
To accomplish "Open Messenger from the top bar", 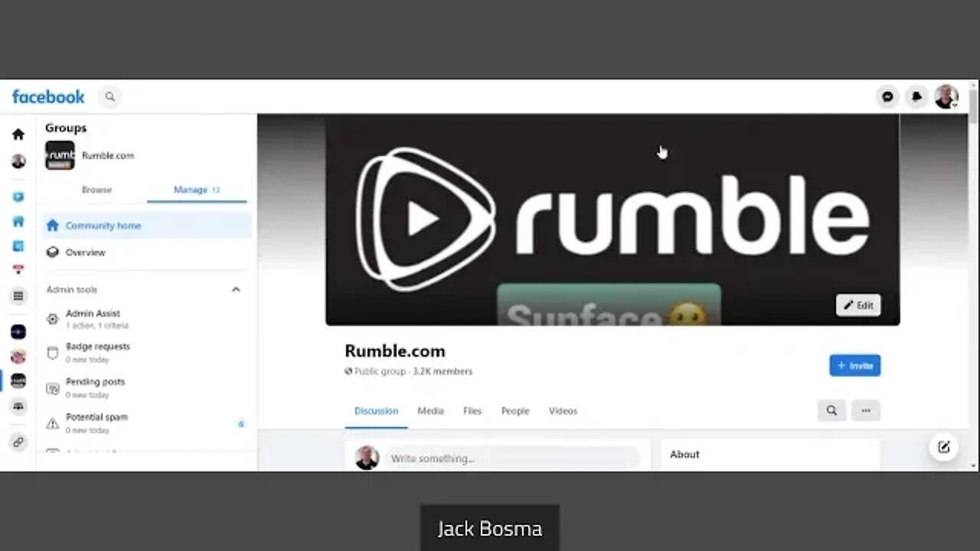I will [x=887, y=97].
